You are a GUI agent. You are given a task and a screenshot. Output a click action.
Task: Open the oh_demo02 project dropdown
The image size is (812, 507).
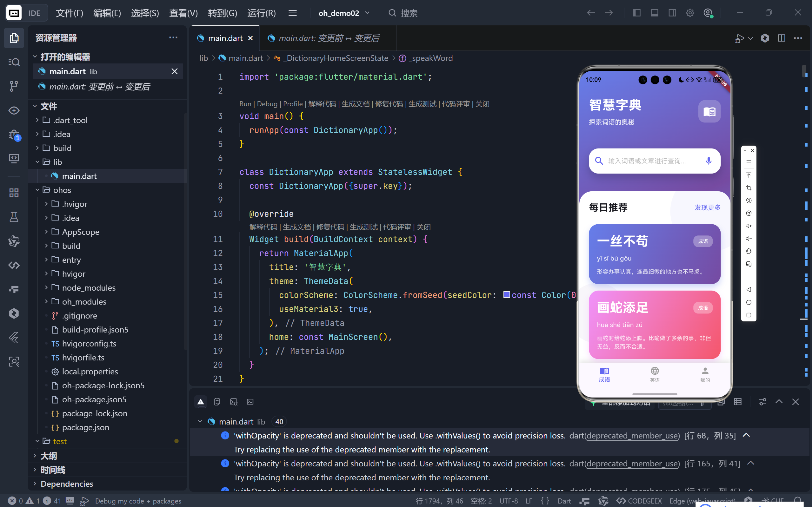coord(344,13)
